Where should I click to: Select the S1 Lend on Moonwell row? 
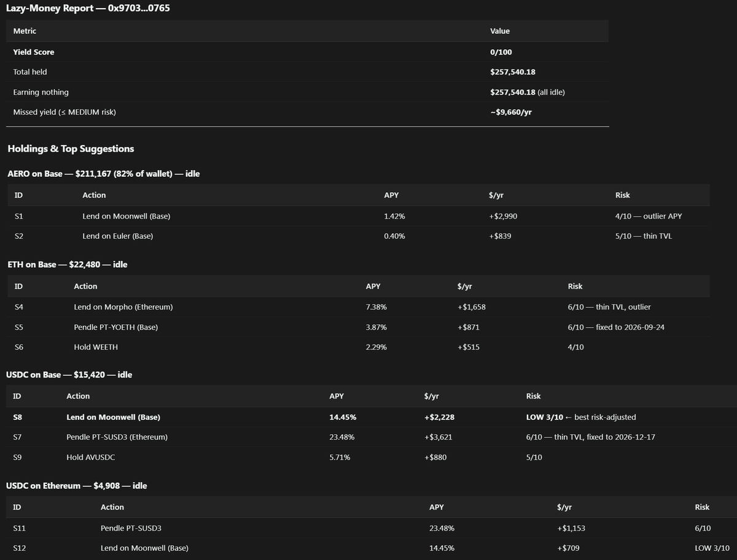(358, 216)
